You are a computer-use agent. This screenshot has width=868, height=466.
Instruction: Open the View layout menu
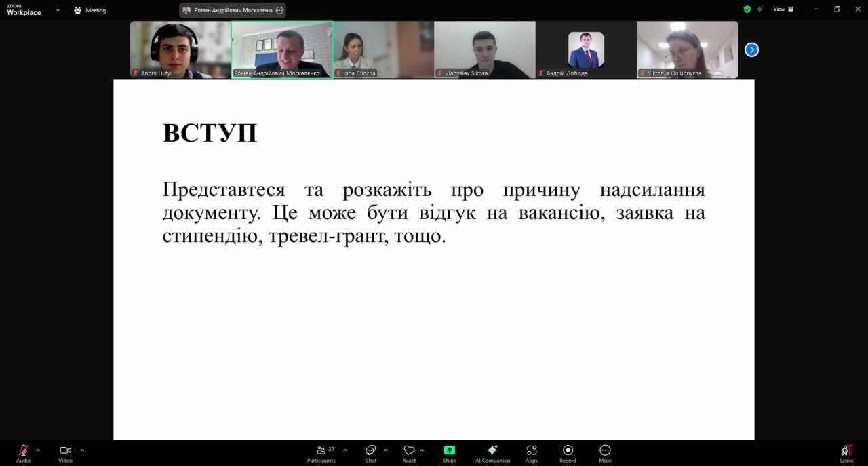coord(783,9)
